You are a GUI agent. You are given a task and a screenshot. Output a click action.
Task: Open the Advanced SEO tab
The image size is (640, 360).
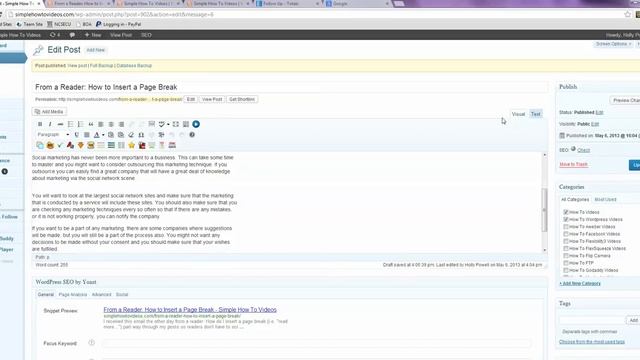101,295
